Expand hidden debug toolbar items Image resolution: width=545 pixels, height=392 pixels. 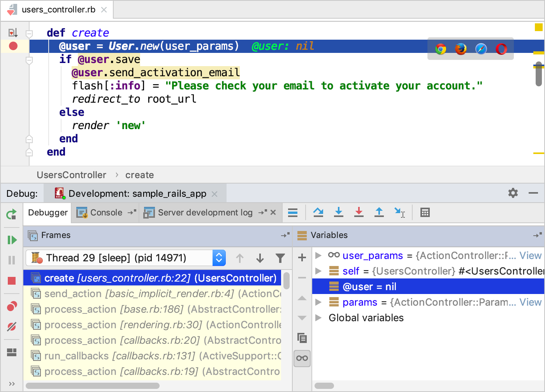[x=12, y=384]
